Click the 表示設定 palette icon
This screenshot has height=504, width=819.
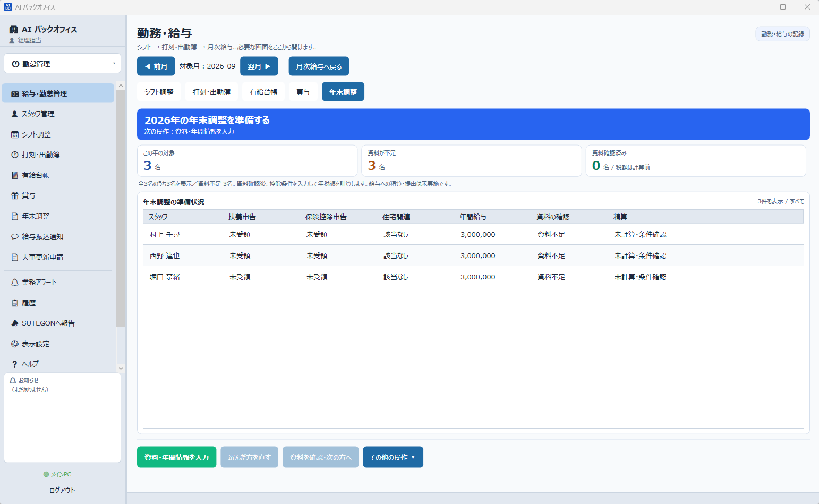(x=15, y=344)
